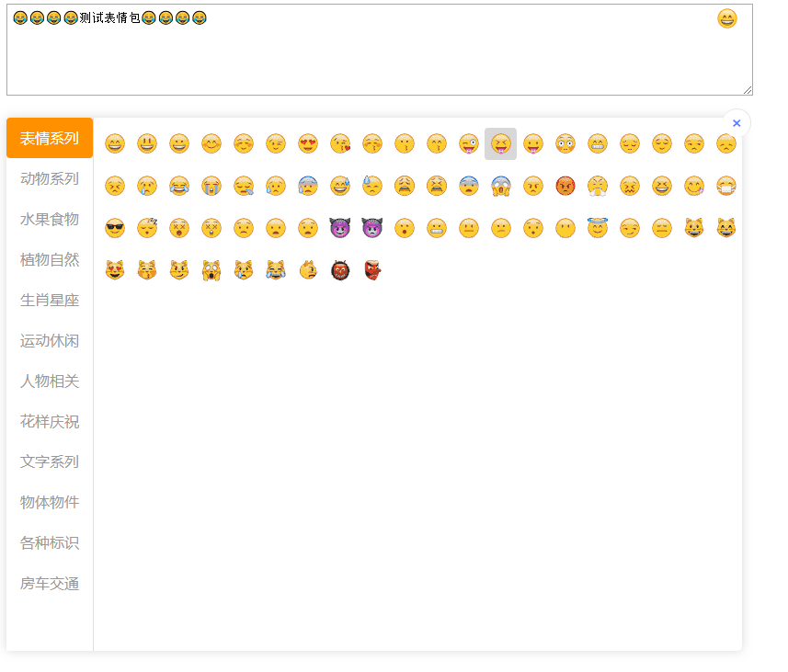Viewport: 788px width, 672px height.
Task: Select the angel with halo emoji
Action: coord(598,227)
